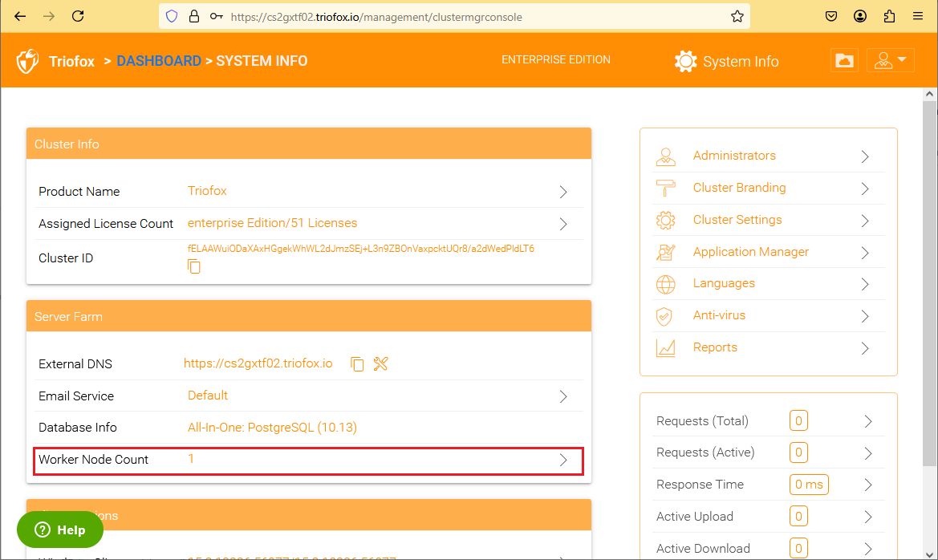Expand the Email Service row chevron
The image size is (938, 560).
click(563, 396)
